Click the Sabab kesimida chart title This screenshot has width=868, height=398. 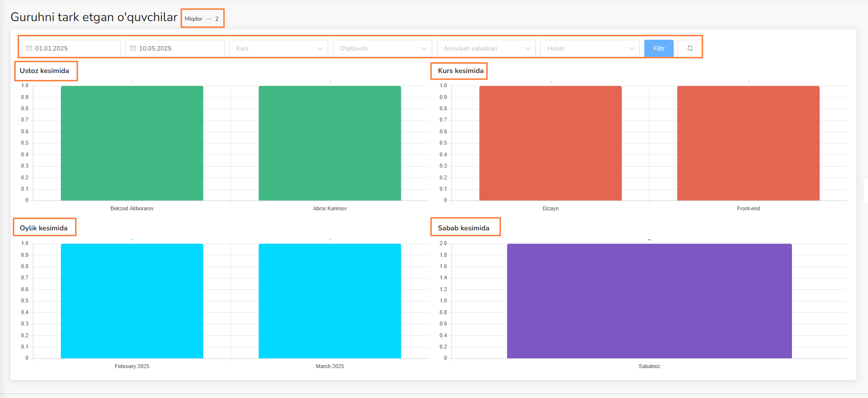click(x=464, y=228)
